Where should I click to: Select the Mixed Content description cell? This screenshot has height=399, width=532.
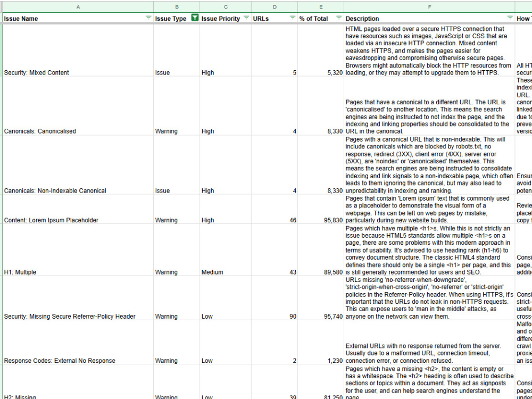click(429, 50)
